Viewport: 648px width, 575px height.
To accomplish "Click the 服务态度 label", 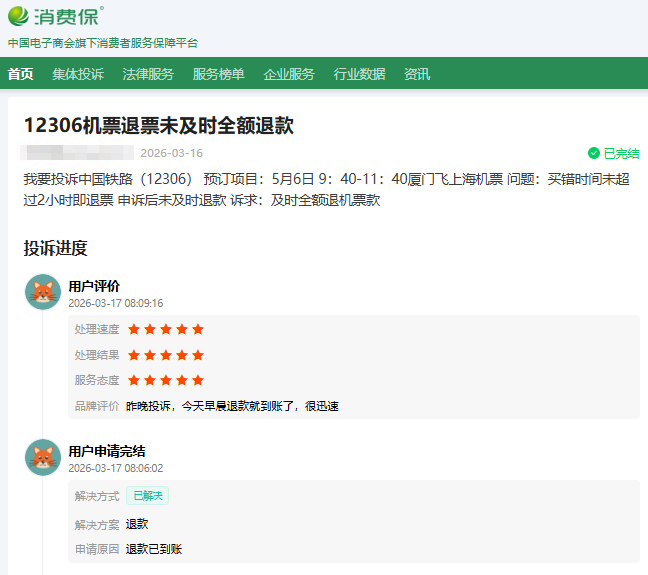I will (x=97, y=380).
